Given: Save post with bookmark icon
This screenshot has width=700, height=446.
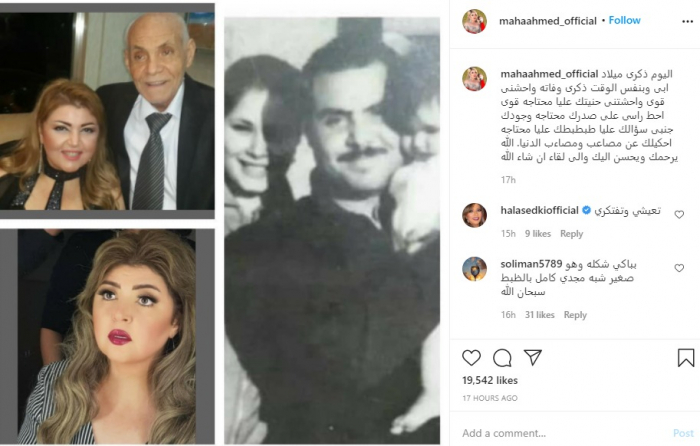Looking at the screenshot, I should [686, 358].
